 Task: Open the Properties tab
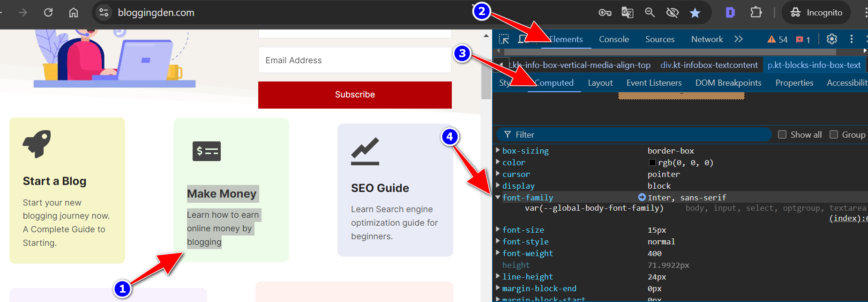794,83
